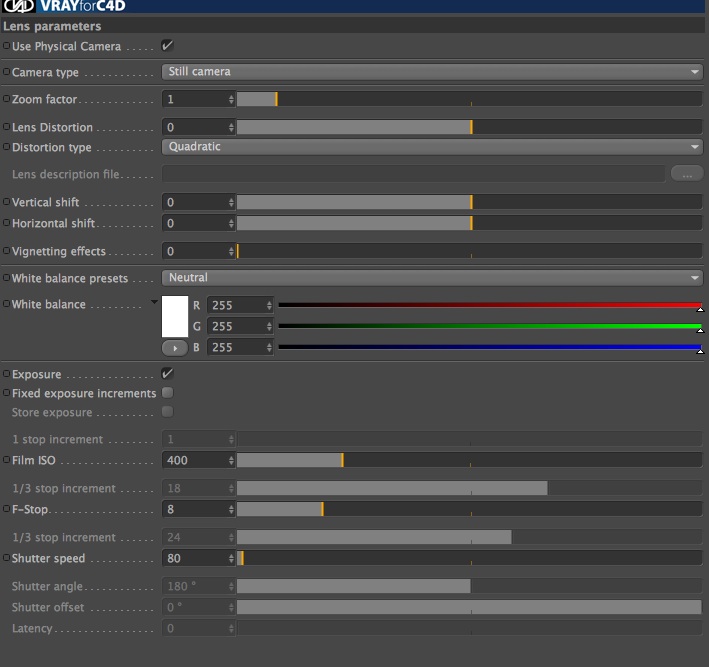The image size is (709, 667).
Task: Adjust the Zoom factor slider
Action: [x=469, y=99]
